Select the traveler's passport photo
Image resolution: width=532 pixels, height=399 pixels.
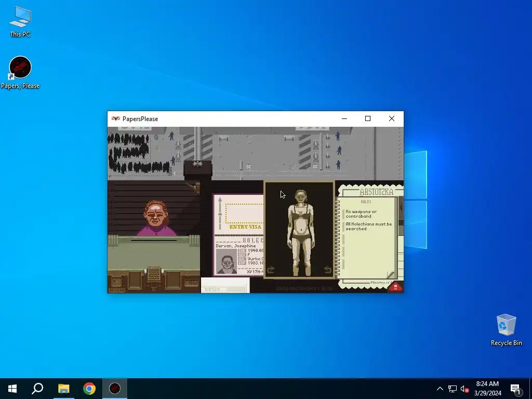click(x=227, y=261)
